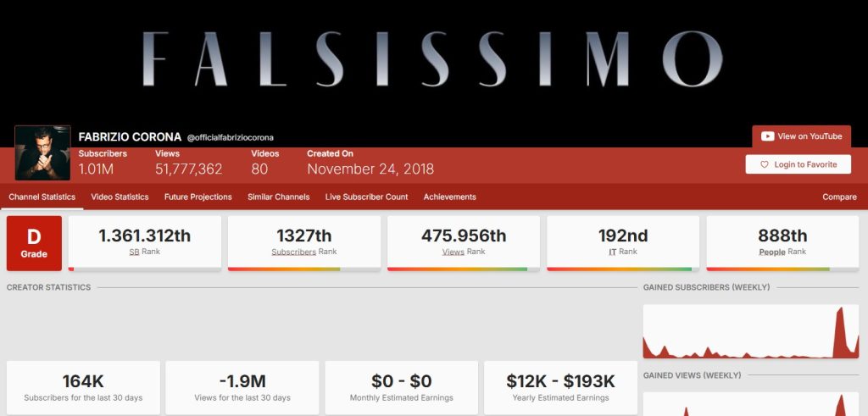Click the 1.361.312th SB Rank card
The width and height of the screenshot is (868, 416).
point(145,243)
